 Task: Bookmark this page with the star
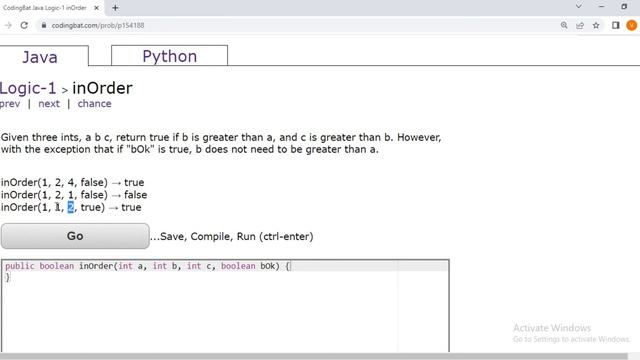click(596, 25)
